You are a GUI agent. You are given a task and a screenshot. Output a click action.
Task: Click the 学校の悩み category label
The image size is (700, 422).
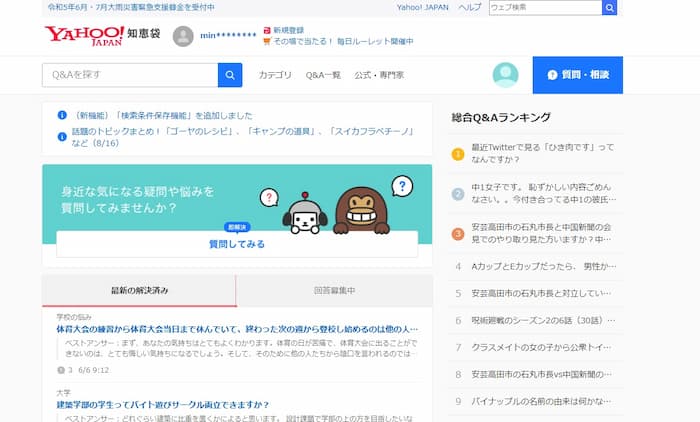point(74,317)
